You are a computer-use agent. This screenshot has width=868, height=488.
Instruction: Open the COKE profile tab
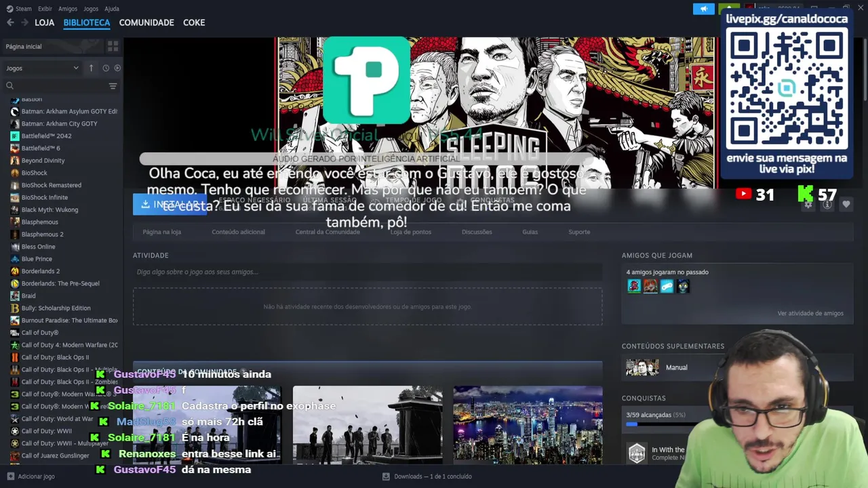[194, 22]
